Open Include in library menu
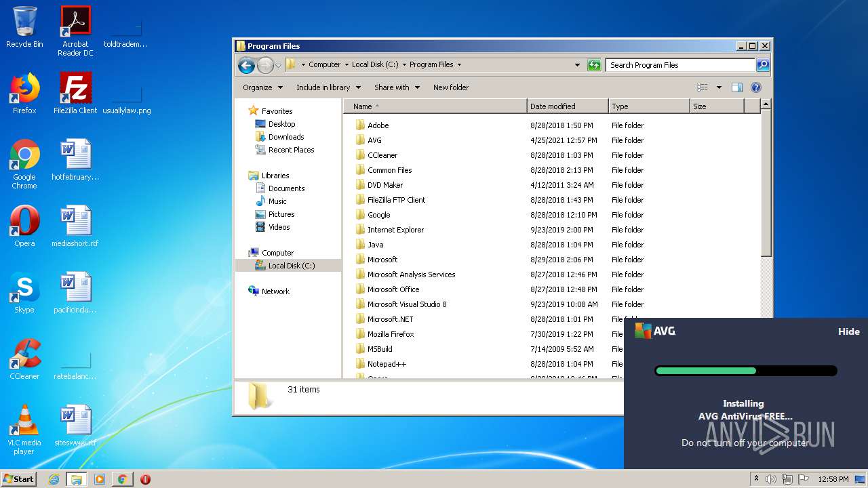 [x=328, y=87]
